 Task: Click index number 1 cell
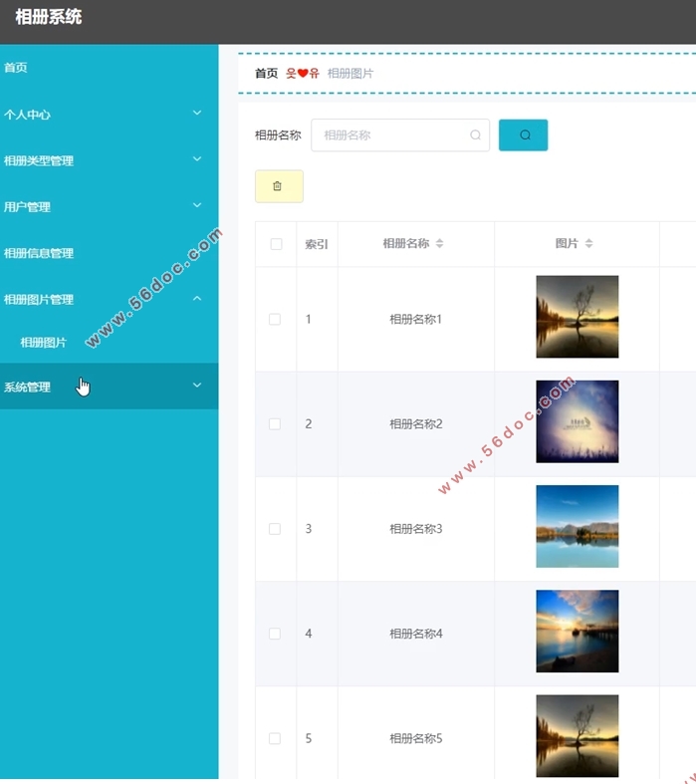[x=309, y=319]
